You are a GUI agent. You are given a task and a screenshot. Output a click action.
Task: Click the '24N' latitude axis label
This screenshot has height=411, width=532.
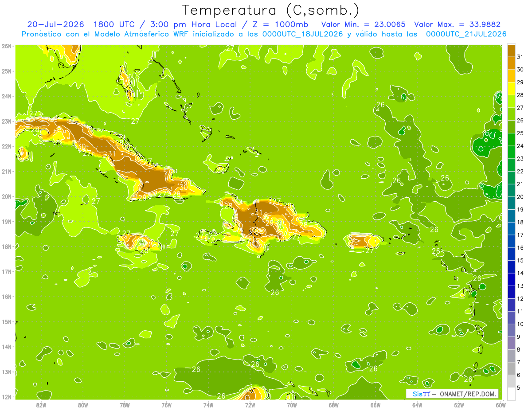click(6, 96)
